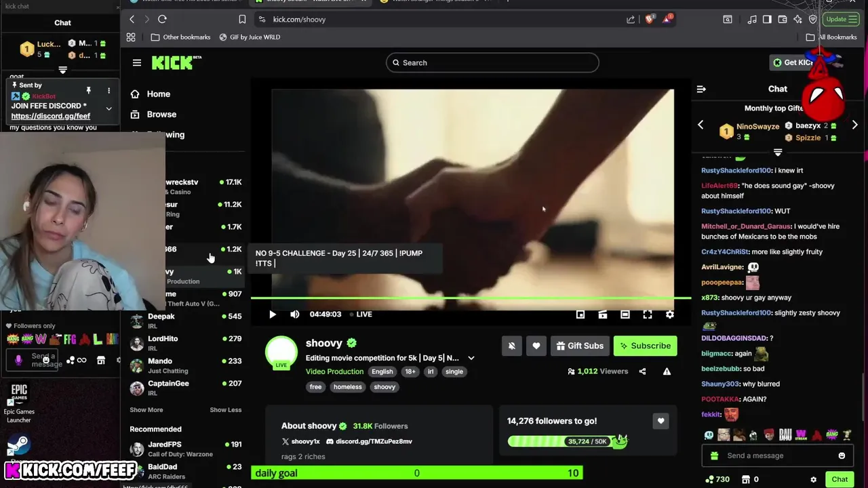Click the heart on follower goal card

click(x=660, y=421)
